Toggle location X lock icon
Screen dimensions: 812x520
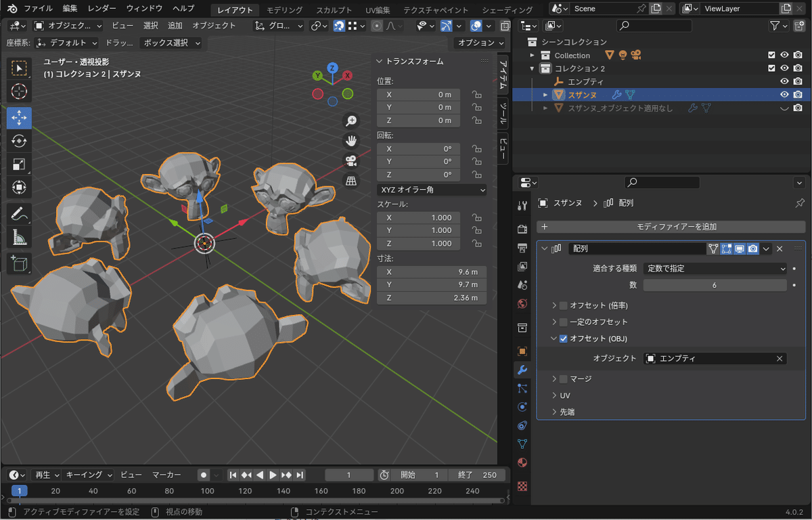click(x=477, y=95)
